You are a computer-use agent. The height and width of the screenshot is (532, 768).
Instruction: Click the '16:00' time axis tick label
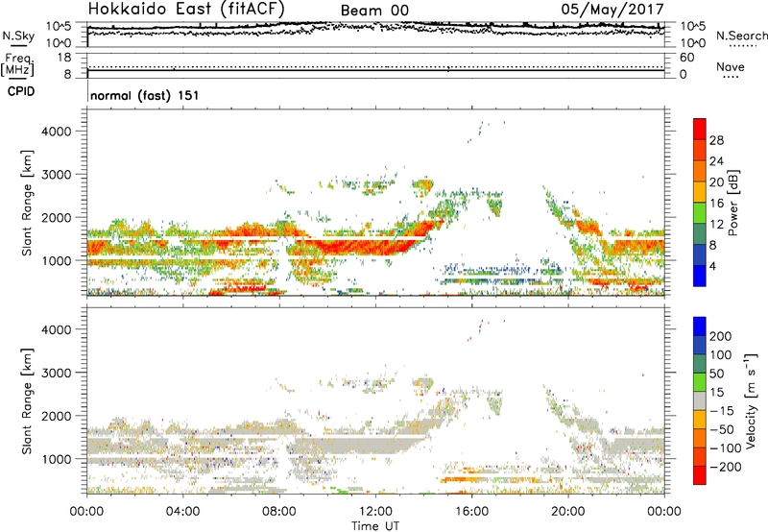(x=471, y=512)
